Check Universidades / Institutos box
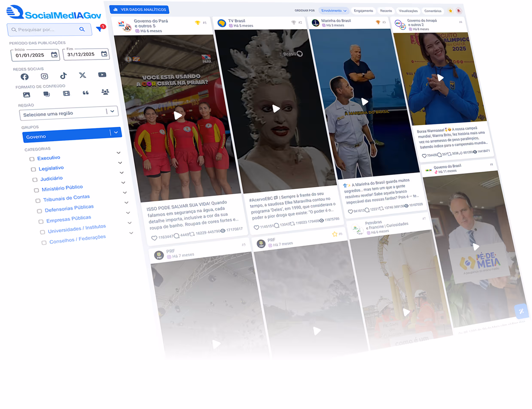 tap(42, 232)
